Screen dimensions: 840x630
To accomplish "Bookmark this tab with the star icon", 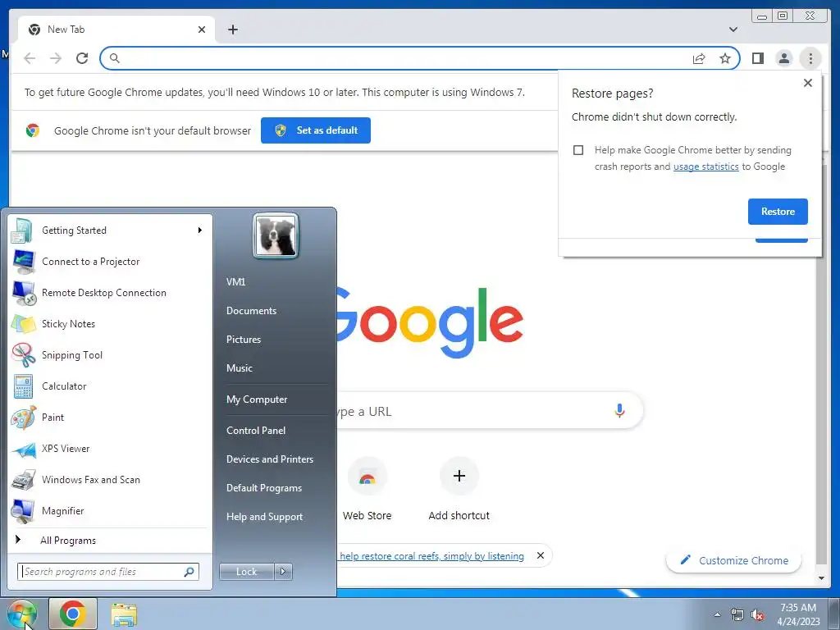I will 725,58.
